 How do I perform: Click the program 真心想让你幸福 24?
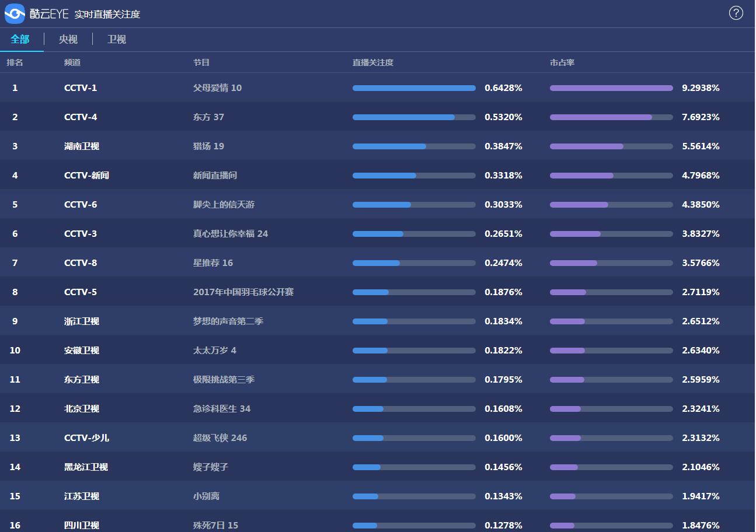231,234
